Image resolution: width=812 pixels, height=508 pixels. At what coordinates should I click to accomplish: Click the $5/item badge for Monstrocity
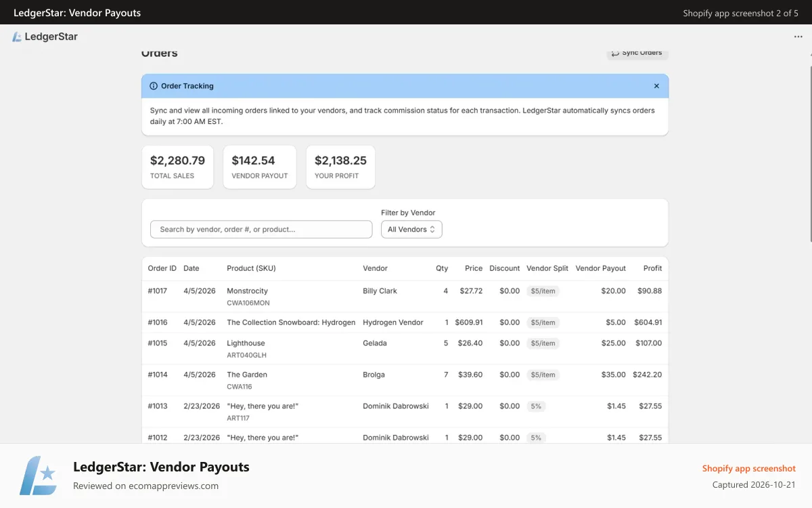point(543,291)
